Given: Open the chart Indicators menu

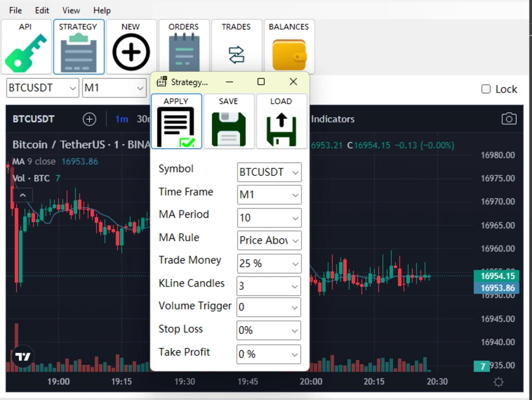Looking at the screenshot, I should (x=332, y=119).
